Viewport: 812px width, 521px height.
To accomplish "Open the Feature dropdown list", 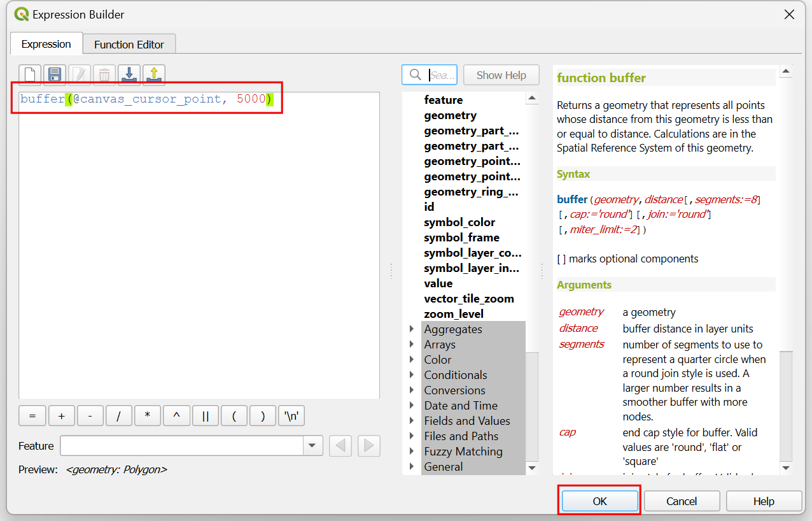I will click(312, 446).
